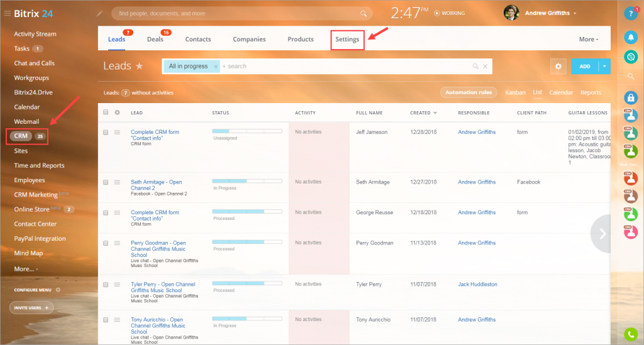Click Andrew Griffiths profile avatar
Viewport: 644px width, 345px height.
click(x=511, y=13)
